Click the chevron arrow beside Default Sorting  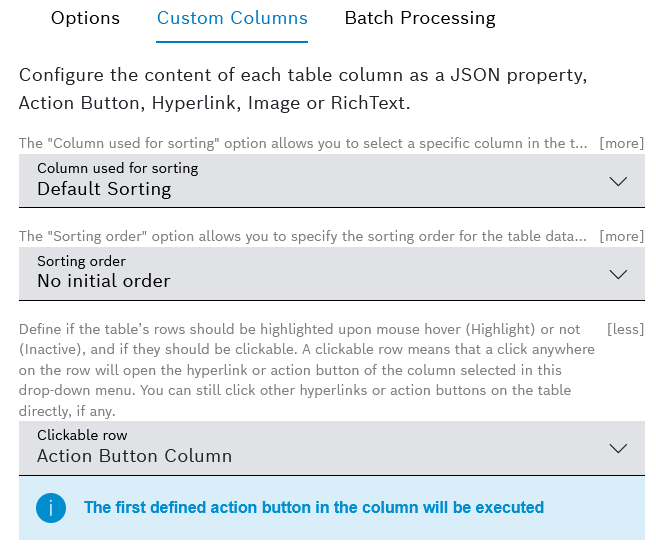click(x=618, y=181)
